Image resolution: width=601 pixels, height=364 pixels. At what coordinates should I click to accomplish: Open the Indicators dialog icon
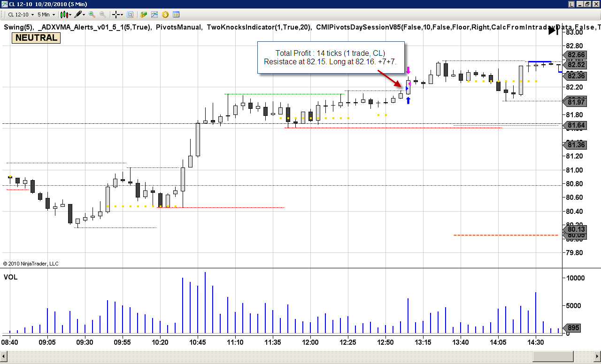coord(154,15)
